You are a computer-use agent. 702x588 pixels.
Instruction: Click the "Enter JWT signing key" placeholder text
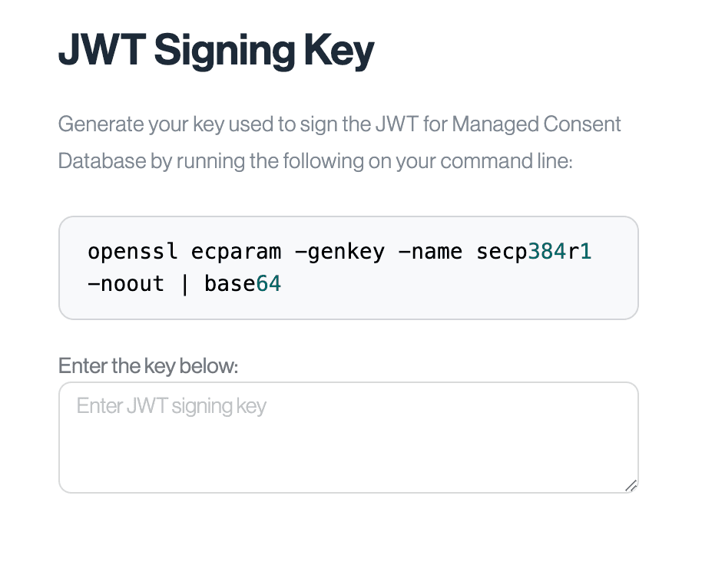(171, 405)
